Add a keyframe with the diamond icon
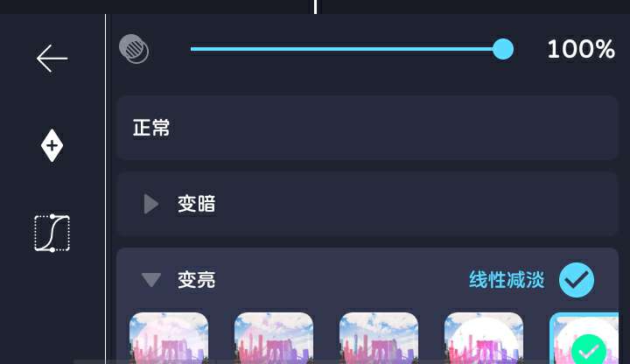 pos(52,145)
